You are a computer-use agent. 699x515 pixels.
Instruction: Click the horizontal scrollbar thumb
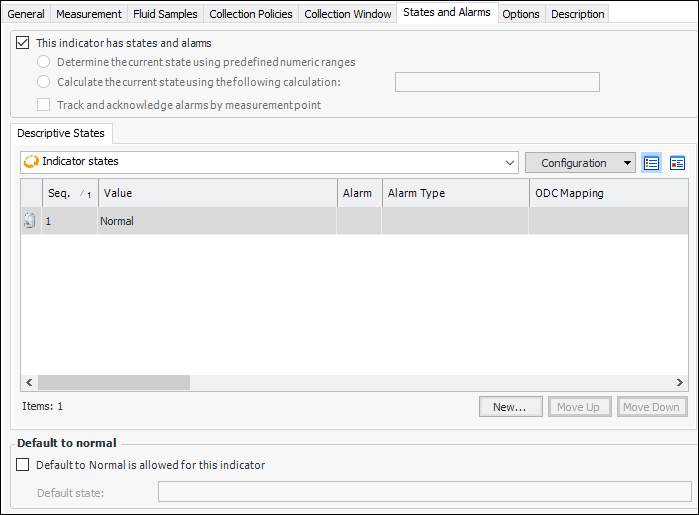click(114, 382)
